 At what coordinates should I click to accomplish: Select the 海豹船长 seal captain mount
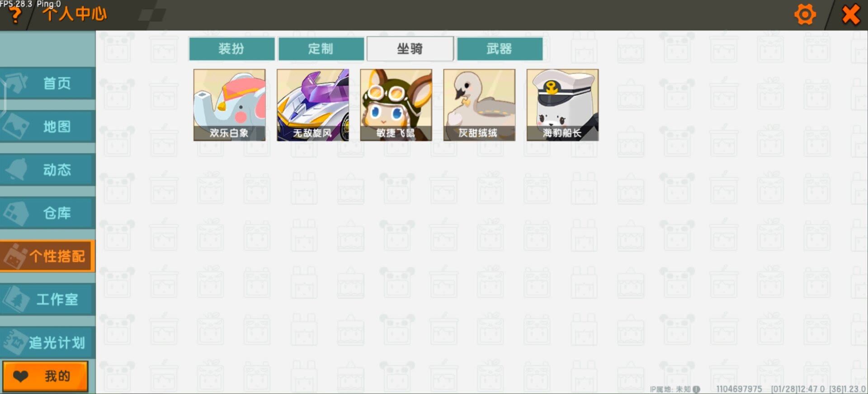coord(562,105)
